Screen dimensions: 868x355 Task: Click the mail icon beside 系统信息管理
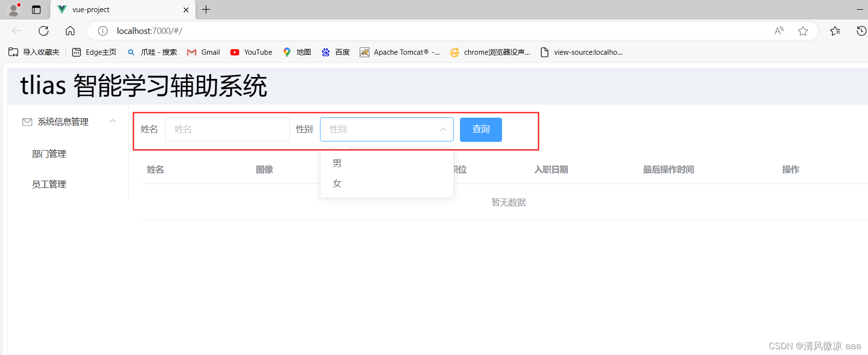27,122
